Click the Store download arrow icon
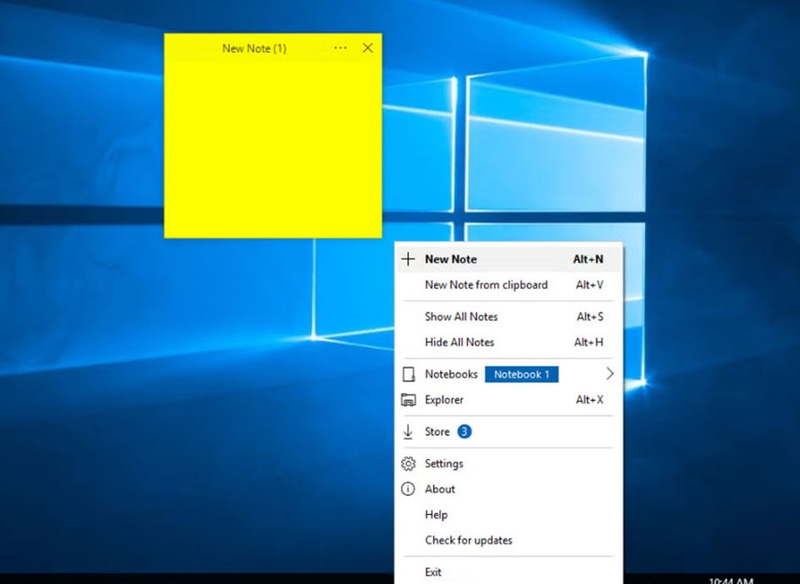This screenshot has width=800, height=584. click(x=408, y=431)
